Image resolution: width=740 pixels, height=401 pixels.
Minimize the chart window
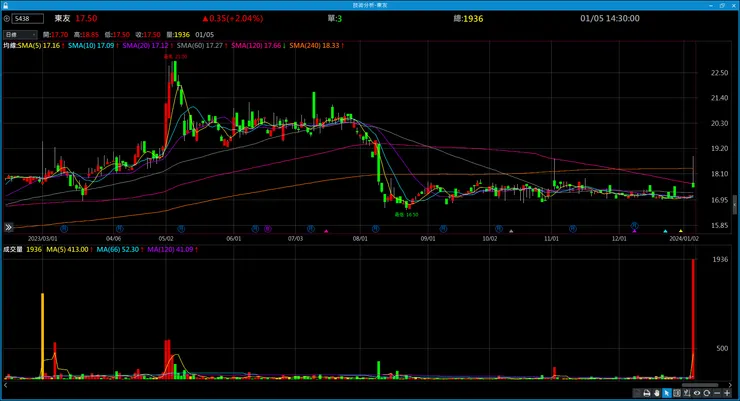pos(711,5)
